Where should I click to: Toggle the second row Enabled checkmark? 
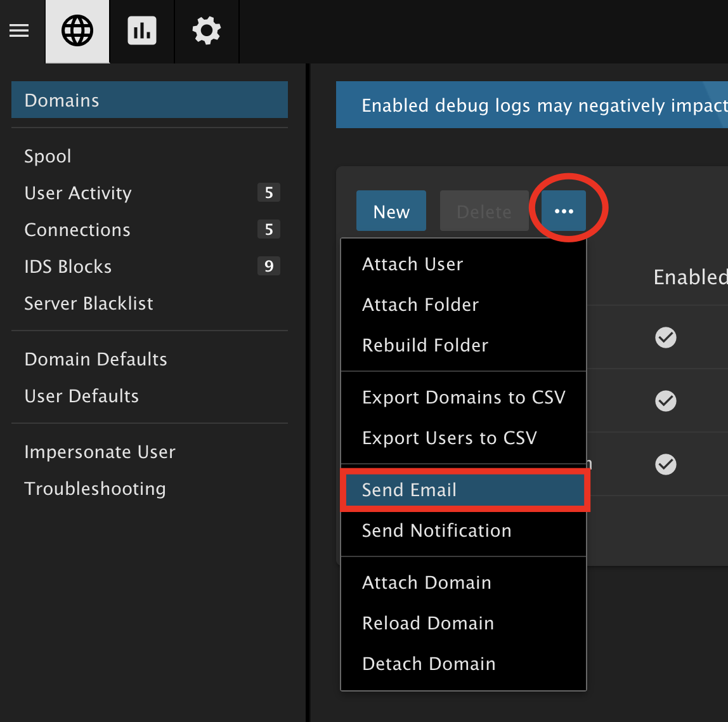pos(665,401)
